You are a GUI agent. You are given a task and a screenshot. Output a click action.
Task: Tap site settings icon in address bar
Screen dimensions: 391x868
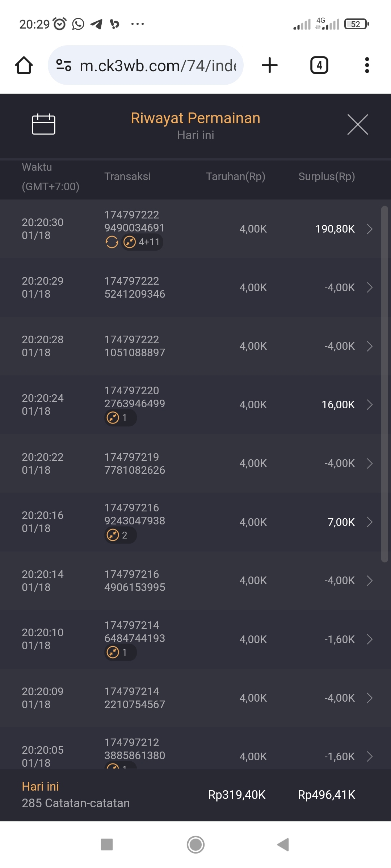click(64, 65)
